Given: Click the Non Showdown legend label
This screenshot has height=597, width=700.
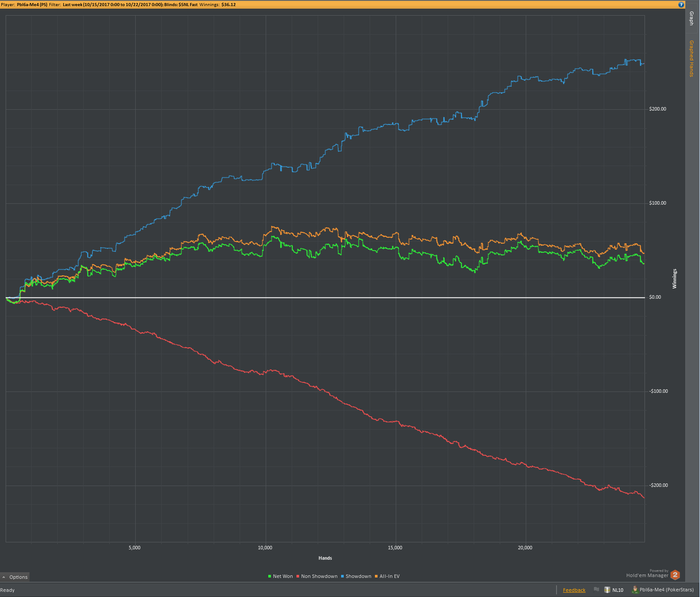Looking at the screenshot, I should click(x=319, y=576).
